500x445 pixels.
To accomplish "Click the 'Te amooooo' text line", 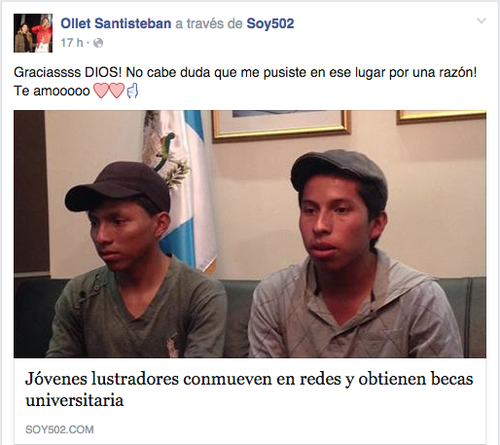I will [52, 91].
